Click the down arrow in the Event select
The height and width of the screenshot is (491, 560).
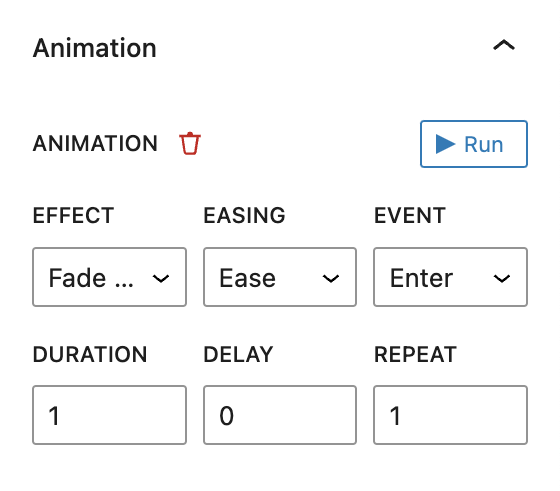pyautogui.click(x=501, y=278)
